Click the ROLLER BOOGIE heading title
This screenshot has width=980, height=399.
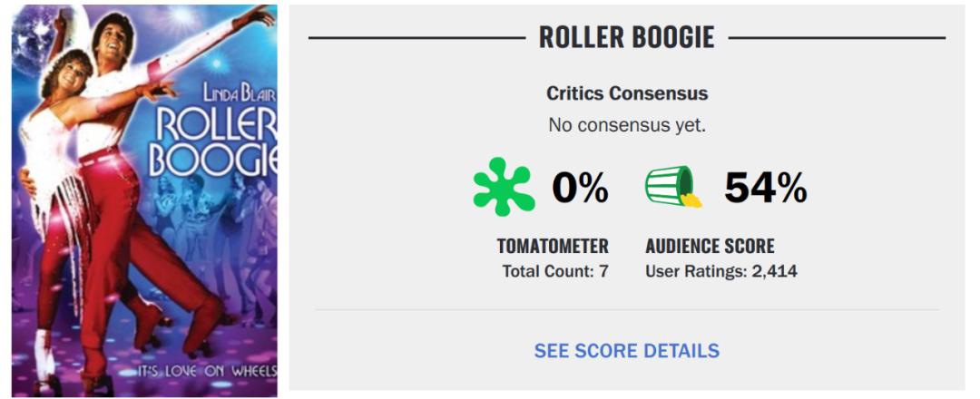tap(626, 37)
